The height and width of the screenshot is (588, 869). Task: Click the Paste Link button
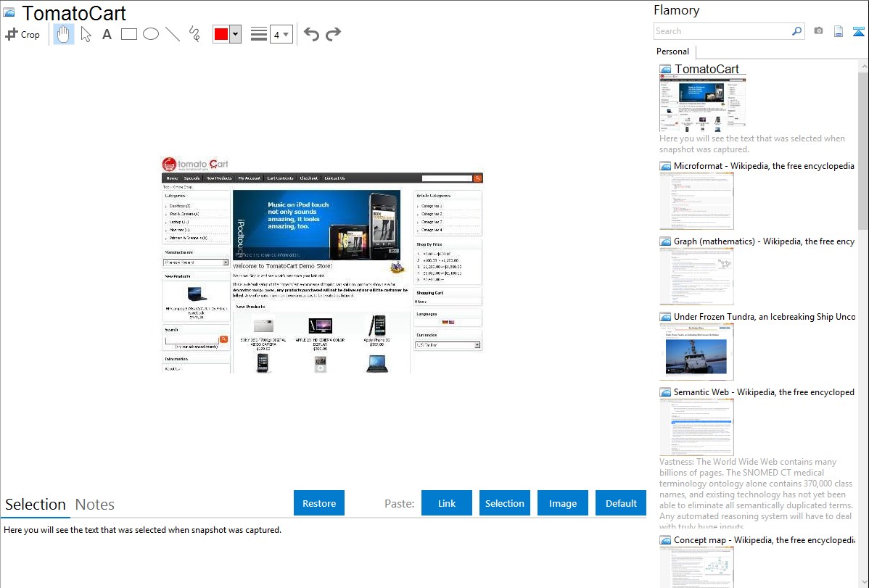(x=447, y=503)
